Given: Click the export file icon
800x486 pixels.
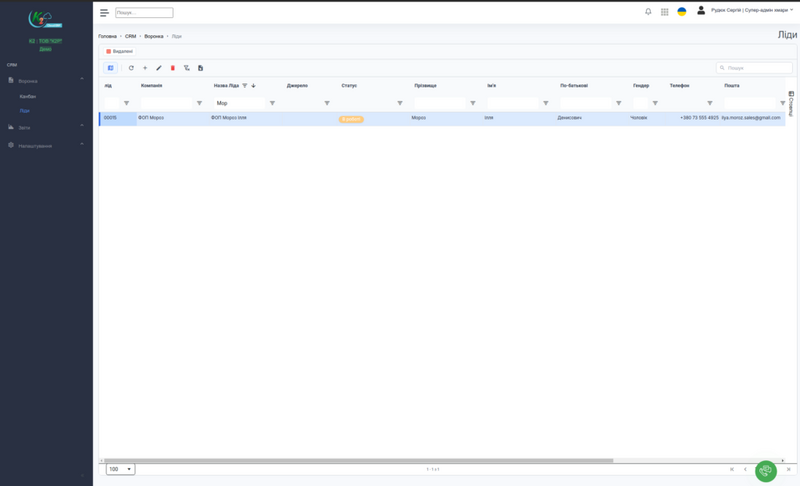Looking at the screenshot, I should tap(200, 68).
